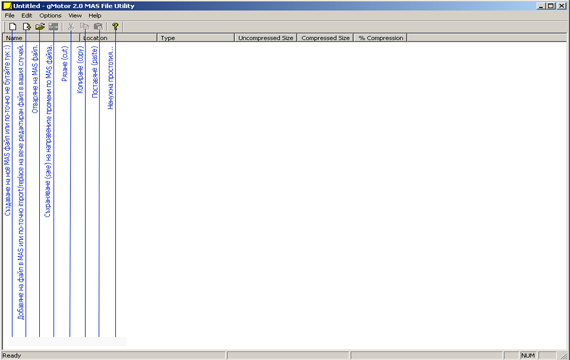Sort by the Compressed Size column header
The image size is (570, 360).
click(325, 38)
